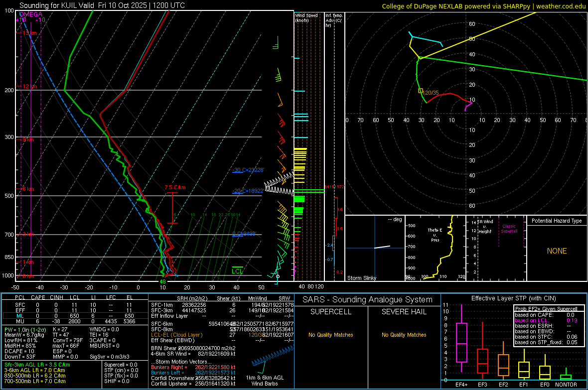Click the blue 'Bunkers Left' storm motion row

pyautogui.click(x=193, y=373)
